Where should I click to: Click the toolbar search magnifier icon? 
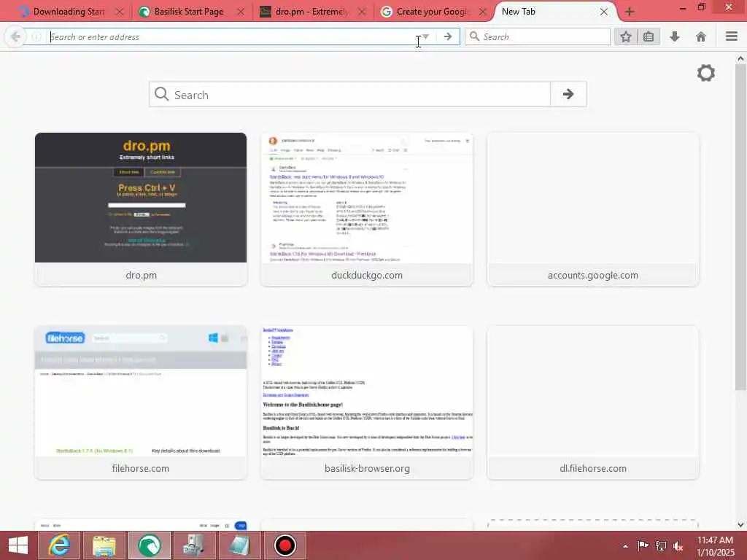coord(474,36)
